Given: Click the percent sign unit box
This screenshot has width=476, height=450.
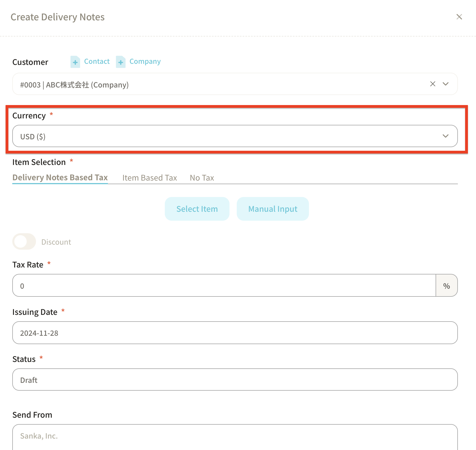Looking at the screenshot, I should click(446, 286).
